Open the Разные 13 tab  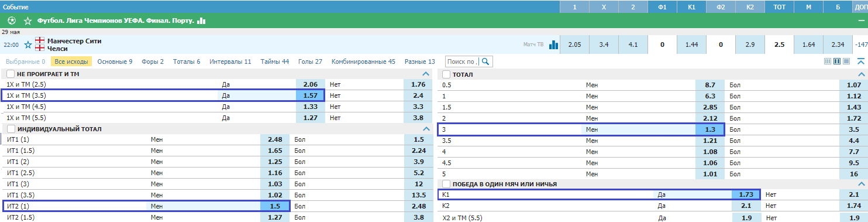pyautogui.click(x=419, y=62)
